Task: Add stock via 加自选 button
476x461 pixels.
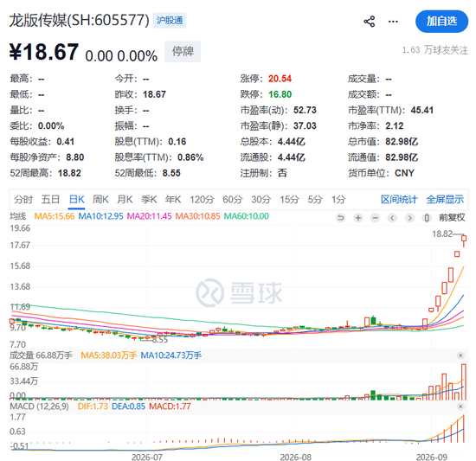Action: coord(441,22)
